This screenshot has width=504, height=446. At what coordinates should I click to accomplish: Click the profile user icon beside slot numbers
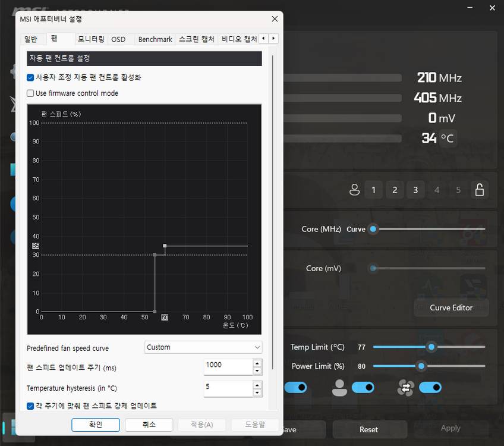(355, 190)
